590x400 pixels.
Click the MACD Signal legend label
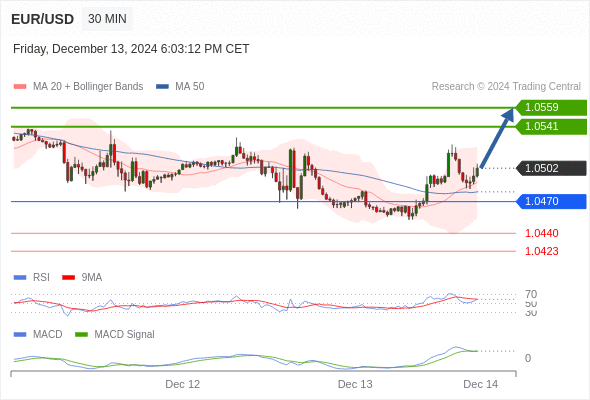click(x=124, y=335)
